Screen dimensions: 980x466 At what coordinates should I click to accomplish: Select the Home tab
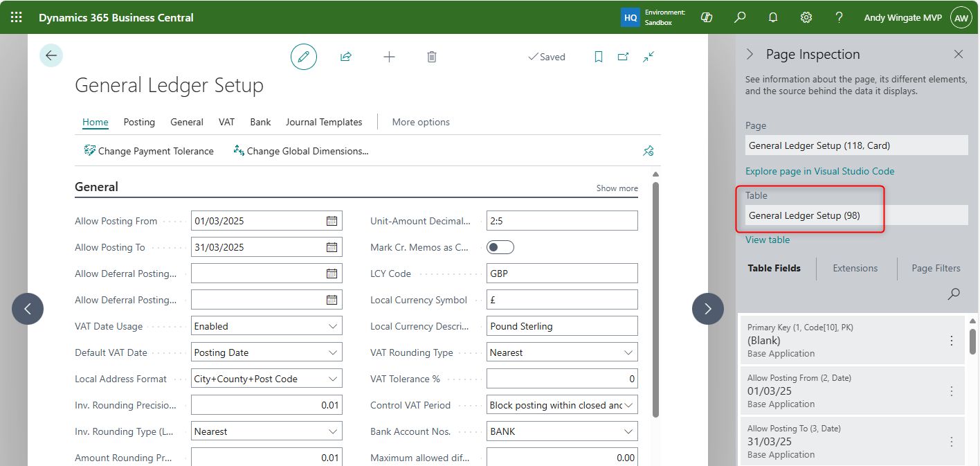[96, 122]
